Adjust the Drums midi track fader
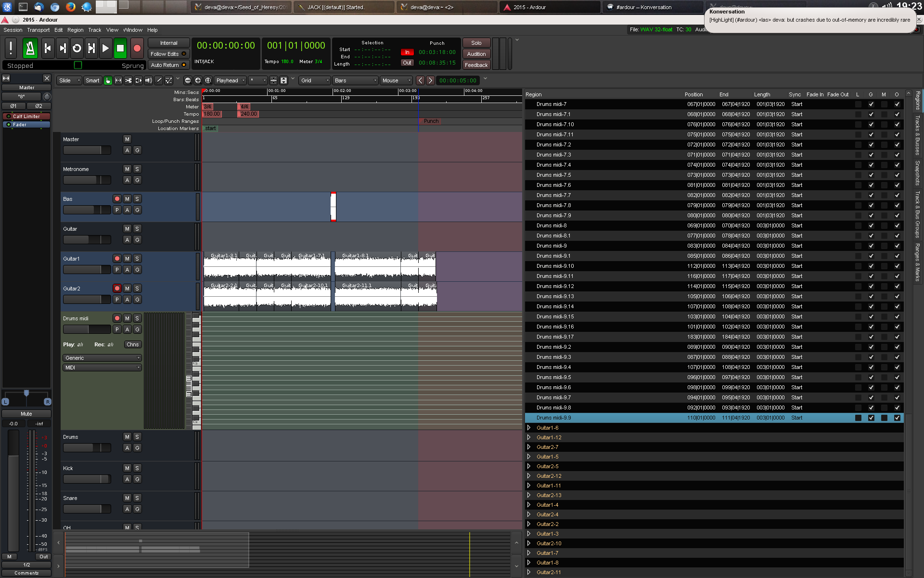This screenshot has height=578, width=924. 87,329
